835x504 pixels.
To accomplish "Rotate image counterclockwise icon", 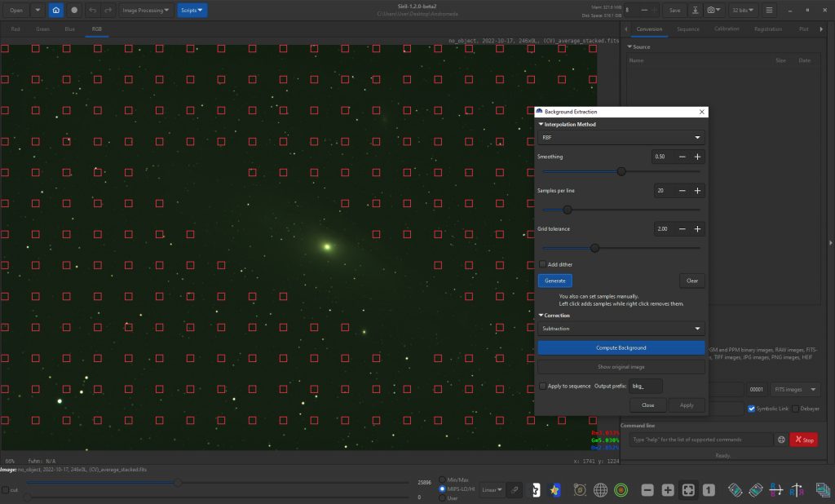I will [x=735, y=489].
